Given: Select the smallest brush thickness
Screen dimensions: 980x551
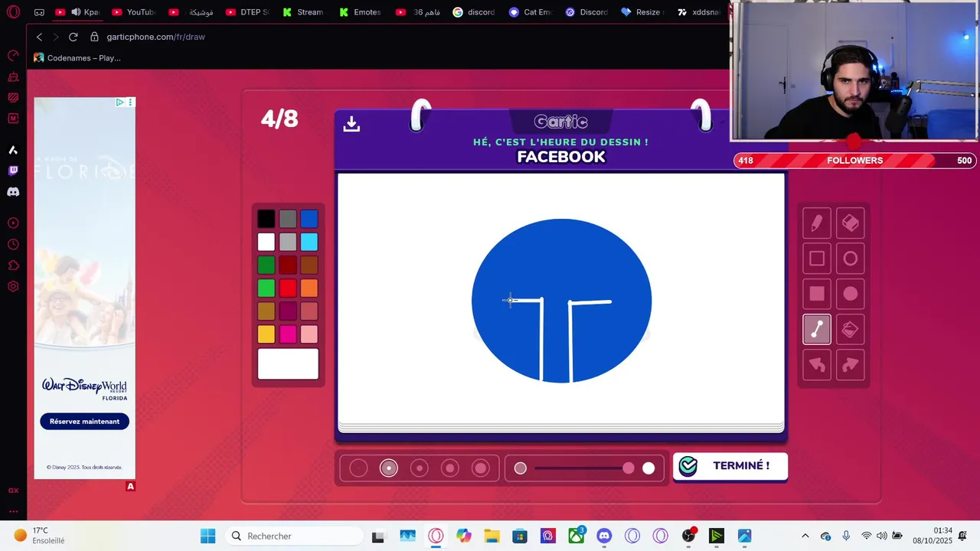Looking at the screenshot, I should point(358,468).
